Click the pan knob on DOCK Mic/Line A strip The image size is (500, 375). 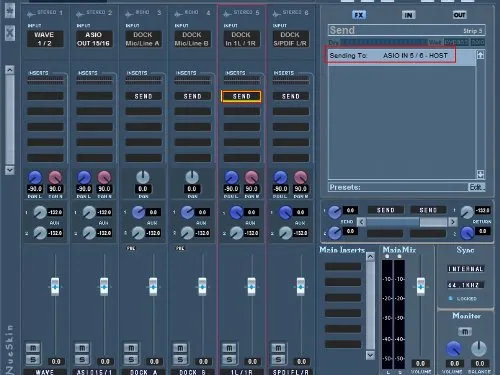coord(143,177)
